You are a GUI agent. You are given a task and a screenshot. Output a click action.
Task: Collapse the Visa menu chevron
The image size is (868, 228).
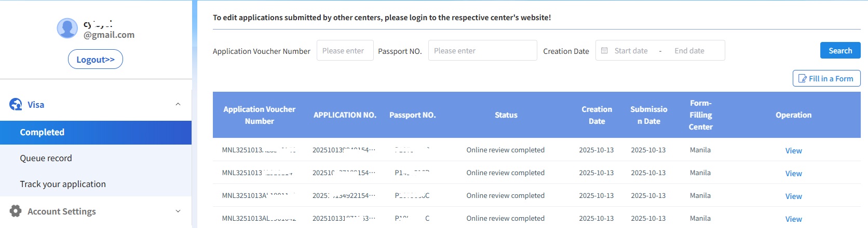coord(178,105)
